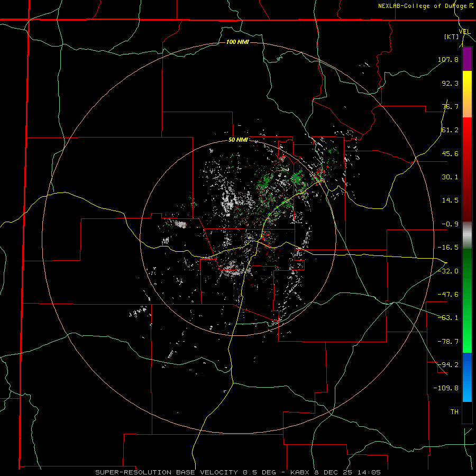This screenshot has height=476, width=476.
Task: Click the 100 NMI range ring label
Action: click(x=237, y=42)
